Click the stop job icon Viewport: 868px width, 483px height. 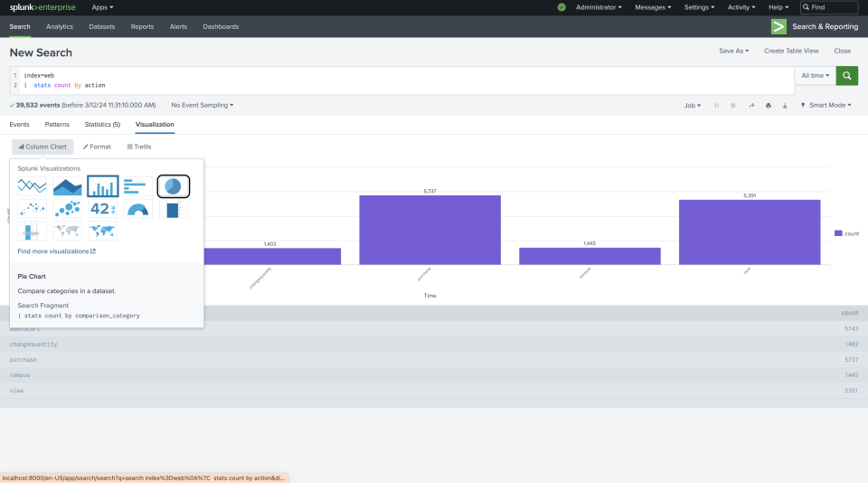(733, 105)
